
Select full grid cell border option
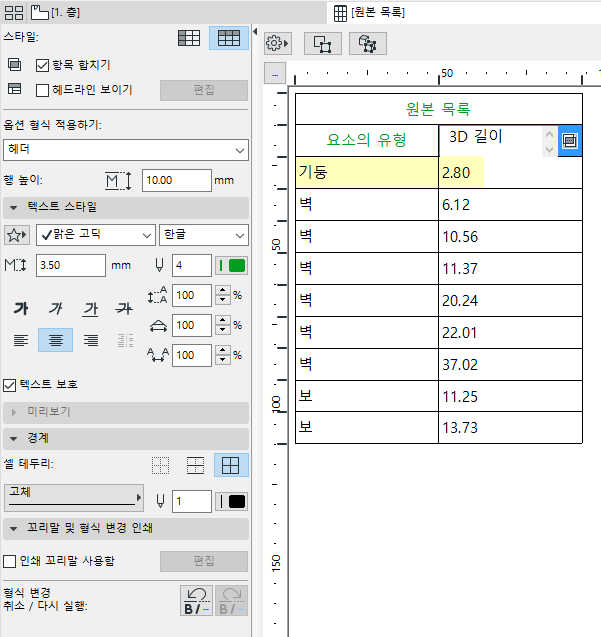(231, 465)
